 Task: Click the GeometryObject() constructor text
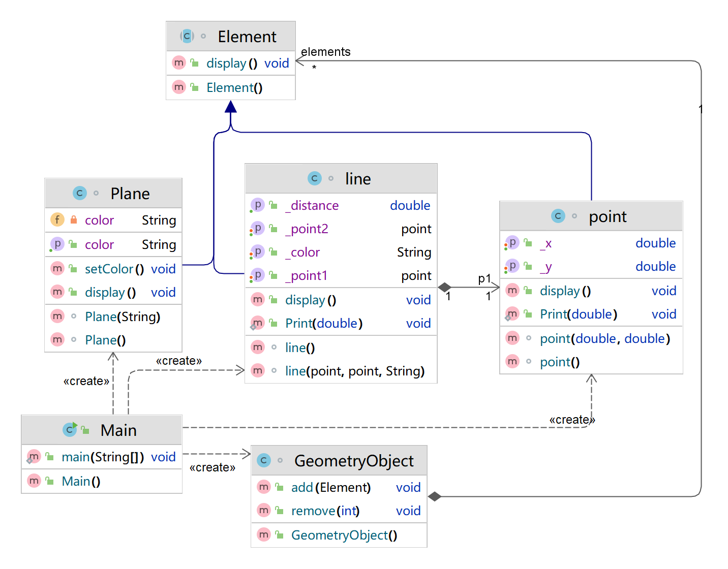coord(344,535)
